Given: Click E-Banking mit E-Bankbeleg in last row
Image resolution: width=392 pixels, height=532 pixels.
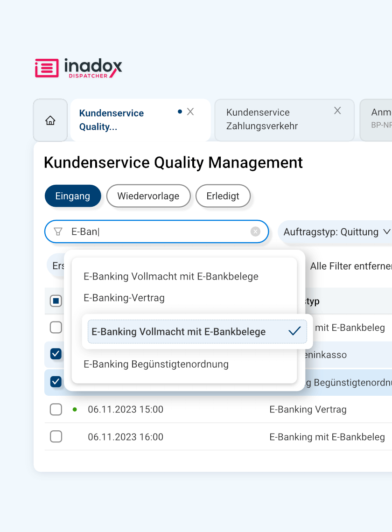Looking at the screenshot, I should click(327, 437).
